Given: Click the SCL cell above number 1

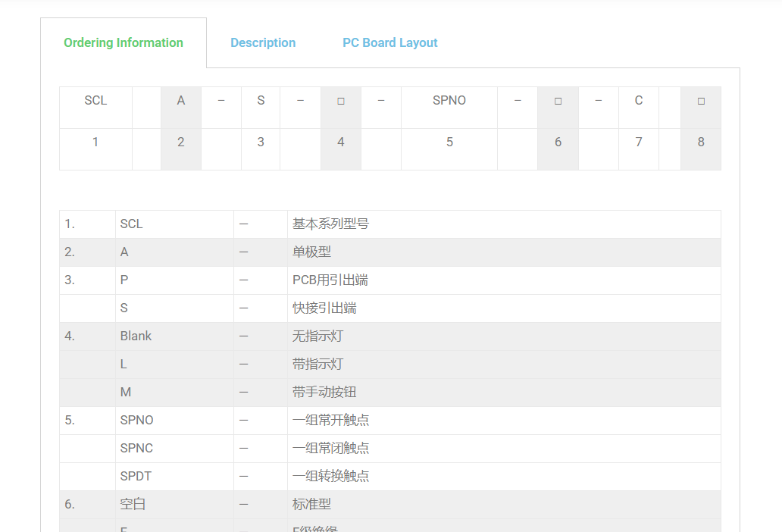Looking at the screenshot, I should pyautogui.click(x=95, y=101).
